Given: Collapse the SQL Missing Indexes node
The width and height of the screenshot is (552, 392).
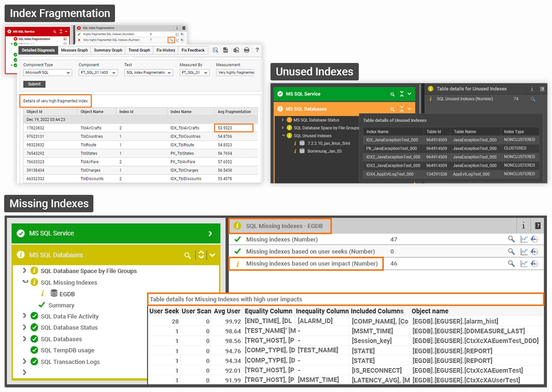Looking at the screenshot, I should point(25,282).
